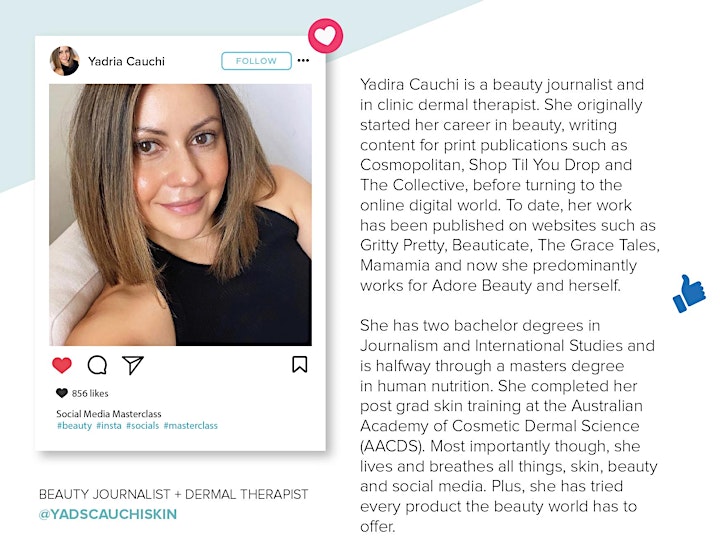Click the Social Media Masterclass caption
The height and width of the screenshot is (559, 720).
coord(109,413)
